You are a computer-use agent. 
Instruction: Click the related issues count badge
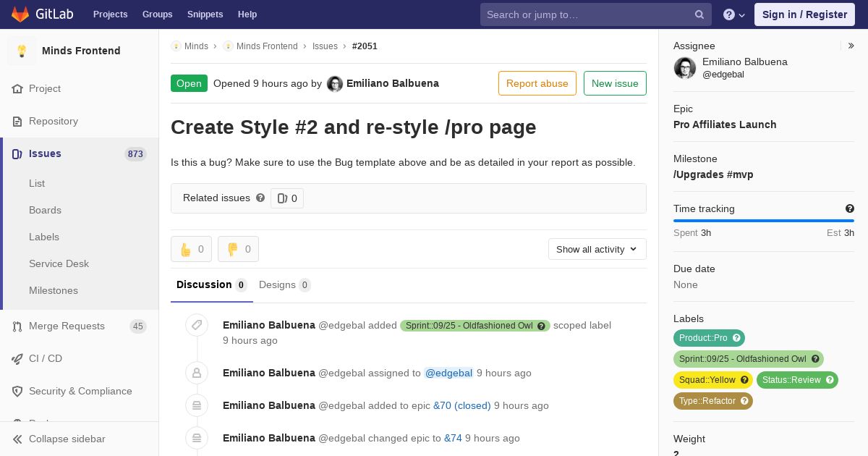287,198
